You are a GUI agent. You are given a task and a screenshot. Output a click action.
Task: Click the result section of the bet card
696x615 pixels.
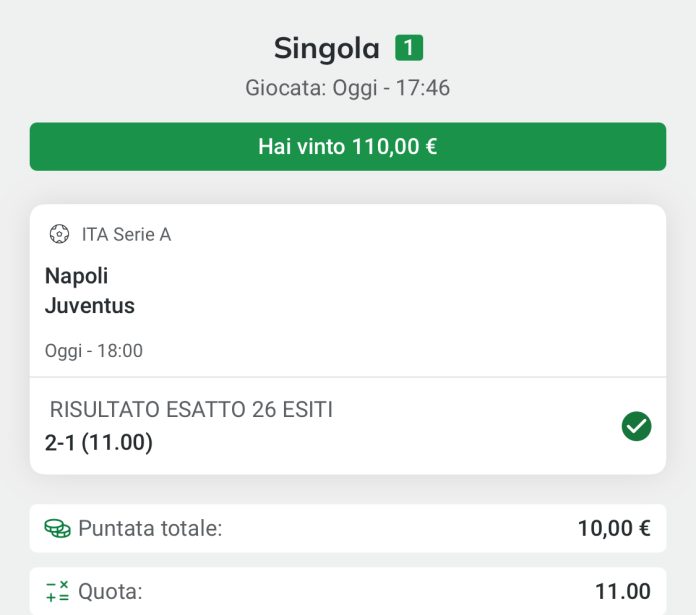348,426
